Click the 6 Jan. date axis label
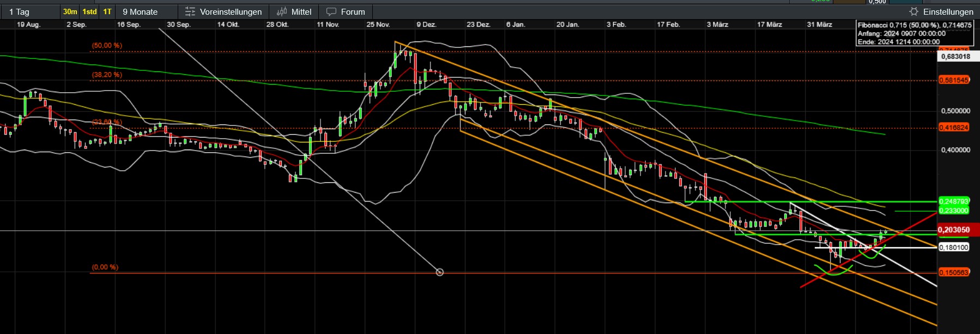980x334 pixels. [516, 25]
